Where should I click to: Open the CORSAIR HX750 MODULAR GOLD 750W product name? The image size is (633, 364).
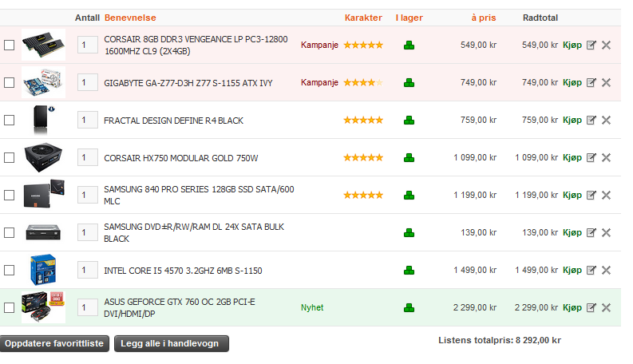(x=181, y=158)
